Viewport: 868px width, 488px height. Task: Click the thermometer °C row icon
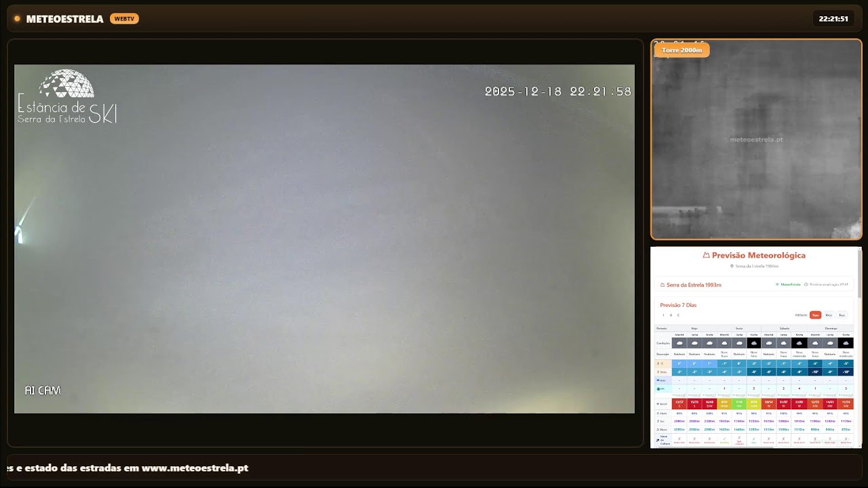(658, 363)
